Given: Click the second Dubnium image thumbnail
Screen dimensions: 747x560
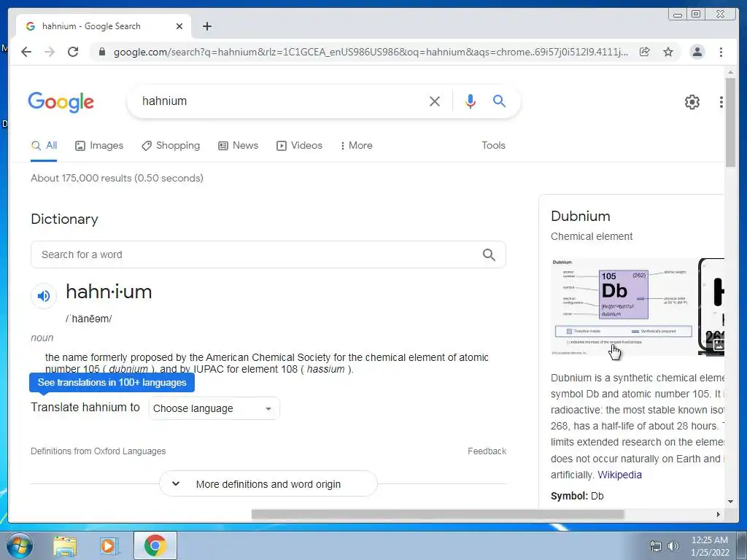Looking at the screenshot, I should 711,307.
